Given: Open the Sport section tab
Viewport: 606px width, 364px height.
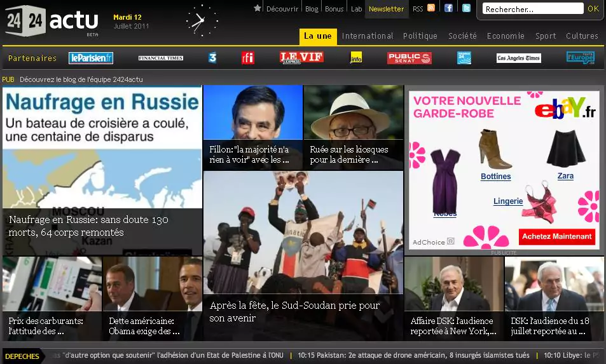Looking at the screenshot, I should click(545, 36).
